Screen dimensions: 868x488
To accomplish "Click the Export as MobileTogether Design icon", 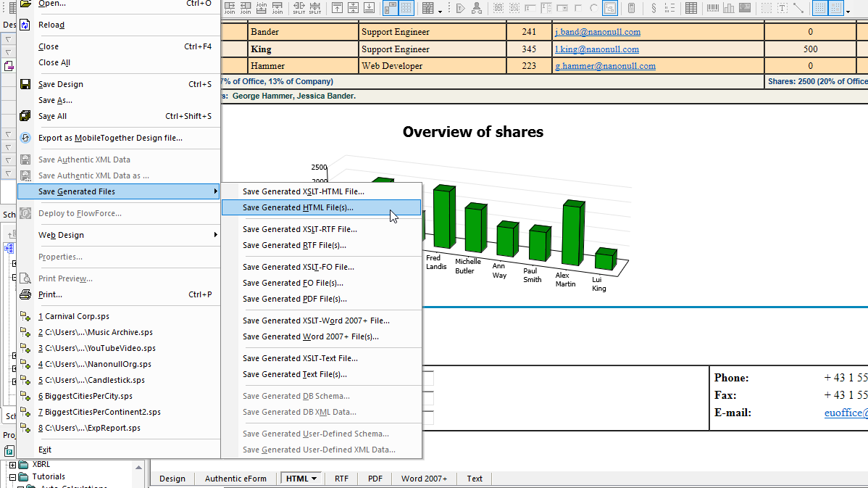I will (25, 138).
